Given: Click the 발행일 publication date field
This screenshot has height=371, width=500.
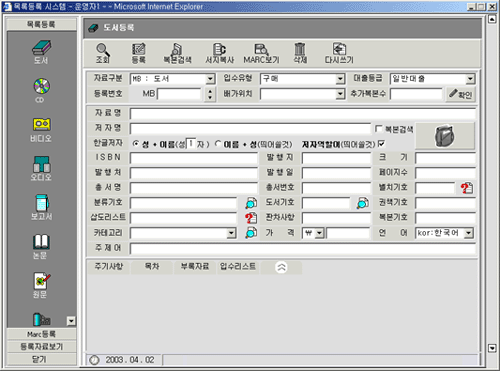Looking at the screenshot, I should pos(336,173).
